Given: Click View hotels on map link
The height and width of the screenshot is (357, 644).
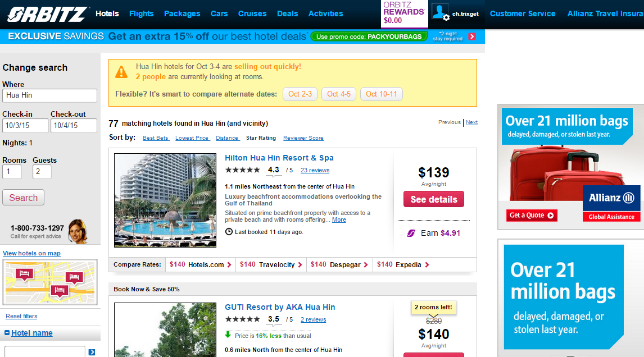Looking at the screenshot, I should click(x=31, y=253).
